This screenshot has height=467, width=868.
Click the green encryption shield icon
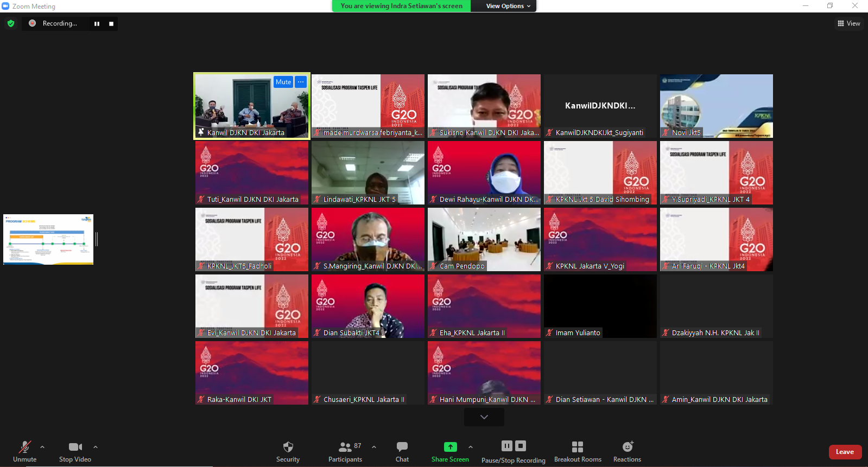pyautogui.click(x=11, y=23)
